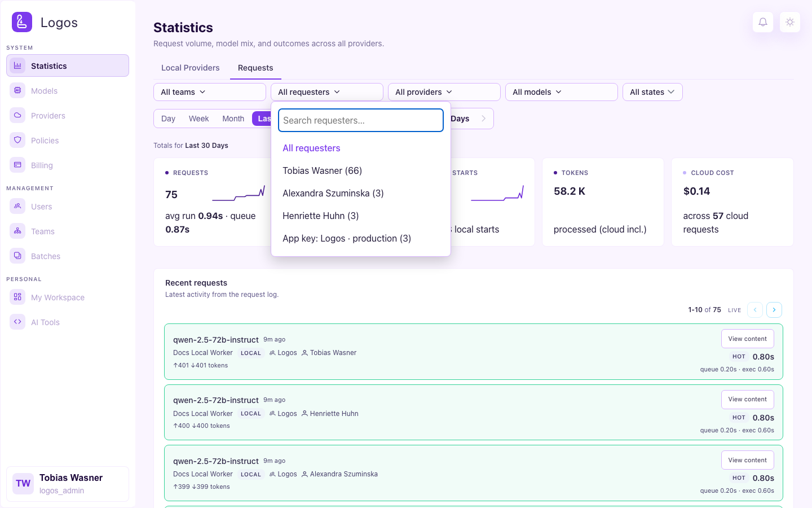Click the Users people icon
The height and width of the screenshot is (508, 812).
tap(17, 206)
